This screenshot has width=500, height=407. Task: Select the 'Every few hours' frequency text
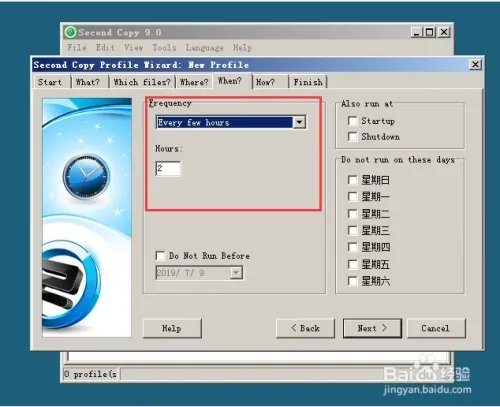(194, 123)
